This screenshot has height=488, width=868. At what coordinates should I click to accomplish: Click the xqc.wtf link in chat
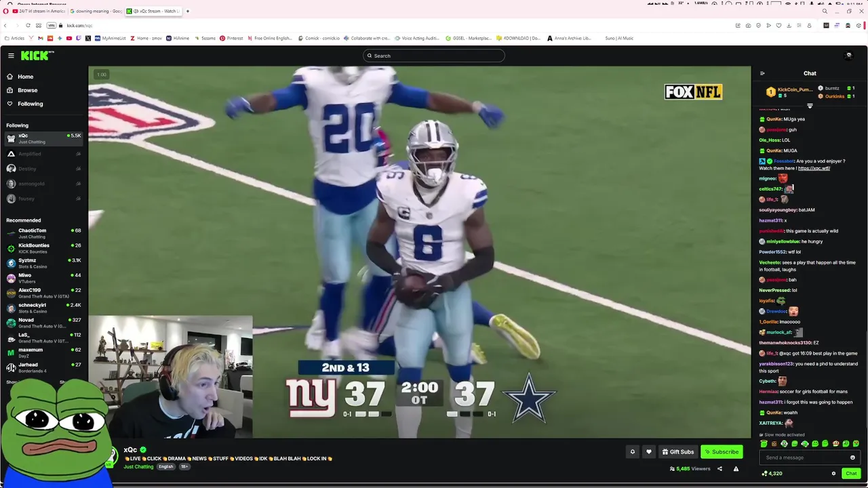814,168
